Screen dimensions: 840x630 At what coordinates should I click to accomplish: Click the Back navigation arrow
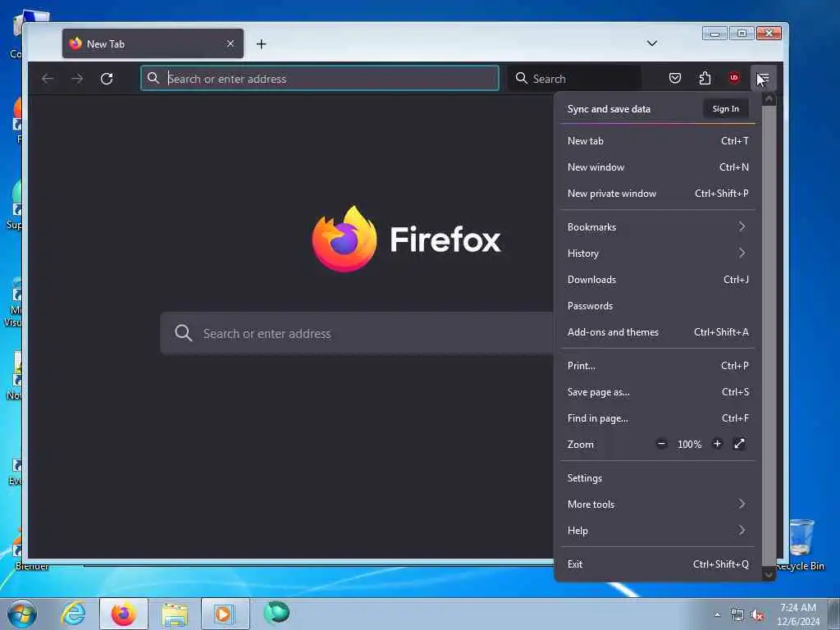click(x=48, y=79)
